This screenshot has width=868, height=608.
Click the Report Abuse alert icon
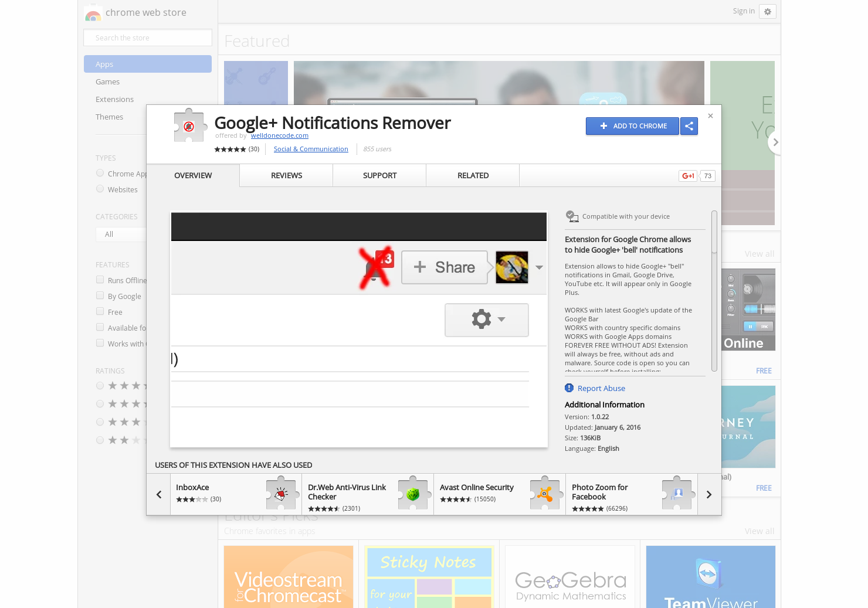569,388
